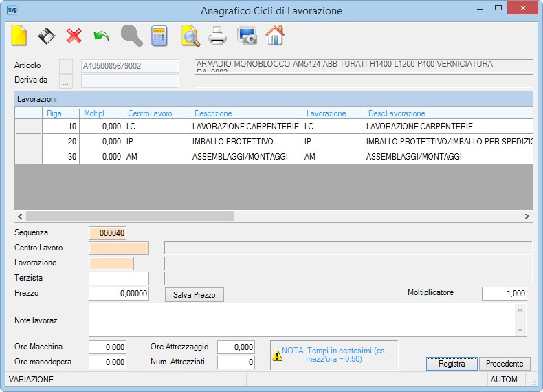The height and width of the screenshot is (392, 543).
Task: Click the yellow new document icon
Action: 19,35
